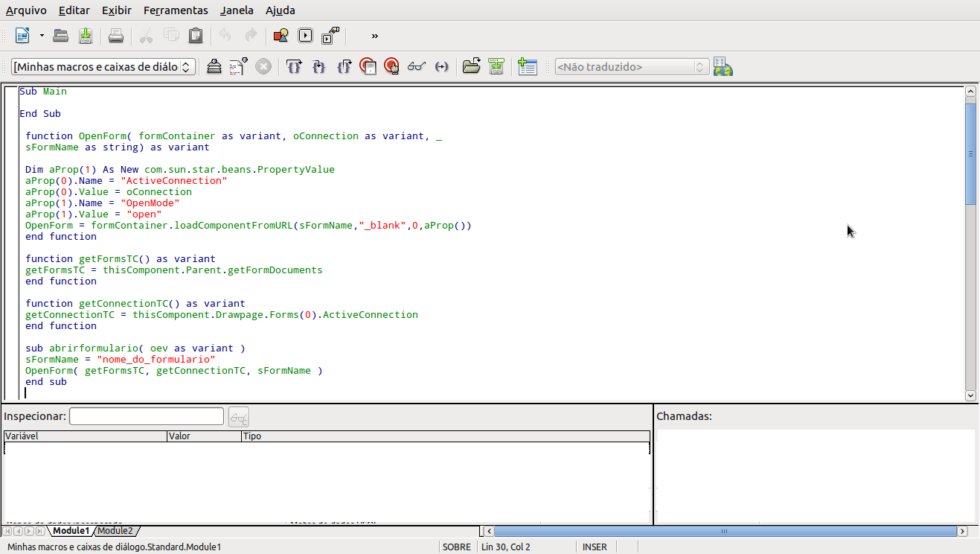
Task: Click the Select Macro play icon
Action: click(305, 35)
